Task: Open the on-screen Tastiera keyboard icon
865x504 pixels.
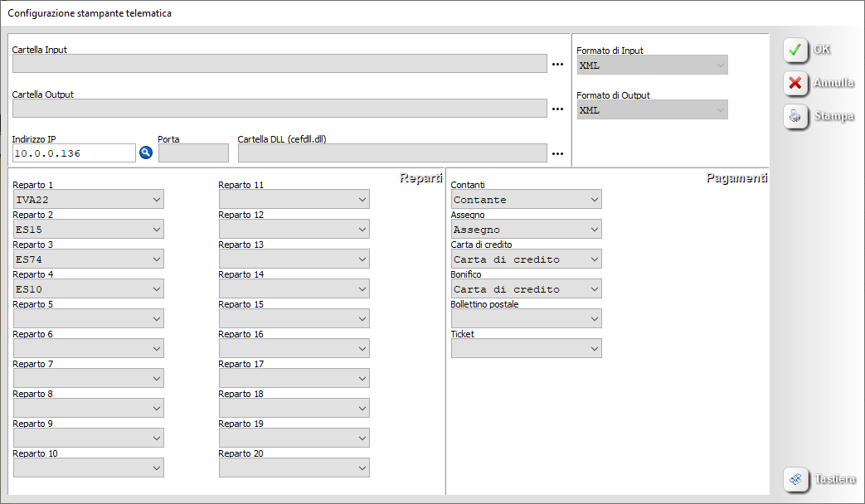Action: (795, 479)
